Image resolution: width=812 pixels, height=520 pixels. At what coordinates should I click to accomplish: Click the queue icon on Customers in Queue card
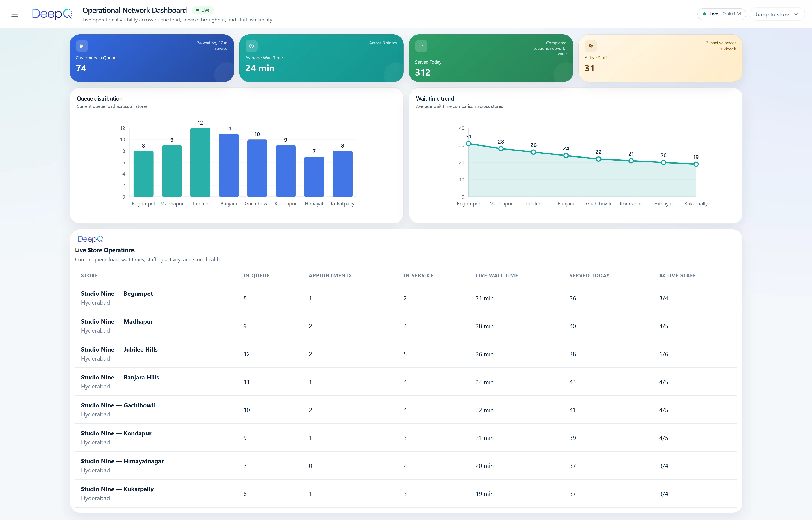click(82, 46)
